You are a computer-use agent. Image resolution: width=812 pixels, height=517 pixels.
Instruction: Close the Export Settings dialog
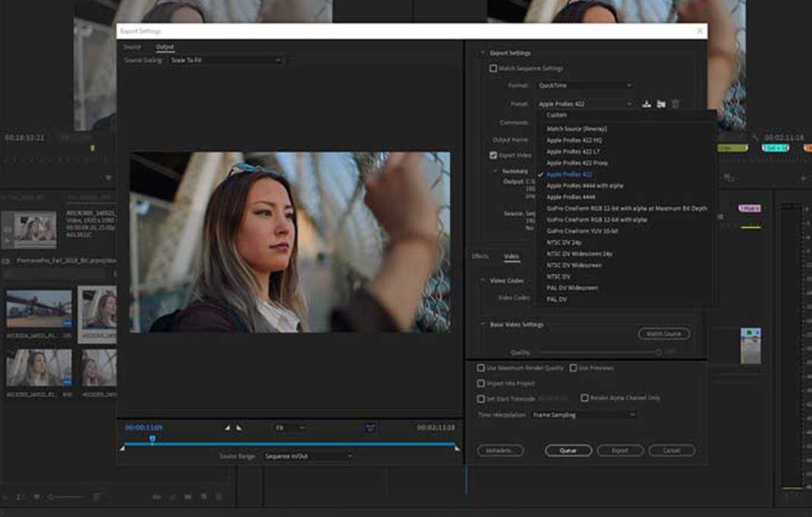(x=699, y=31)
